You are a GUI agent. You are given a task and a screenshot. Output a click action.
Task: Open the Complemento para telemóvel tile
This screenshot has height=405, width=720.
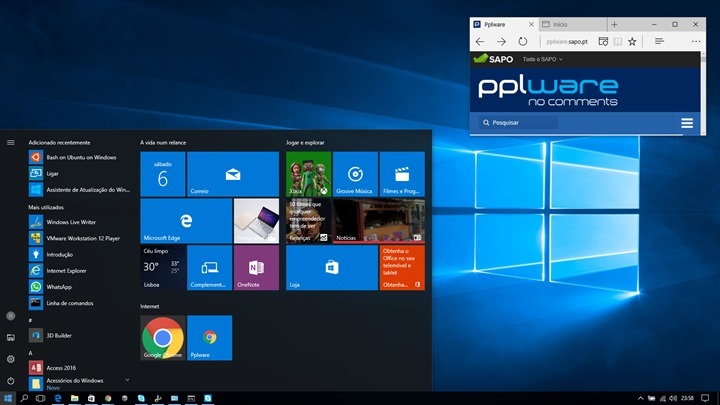tap(209, 268)
